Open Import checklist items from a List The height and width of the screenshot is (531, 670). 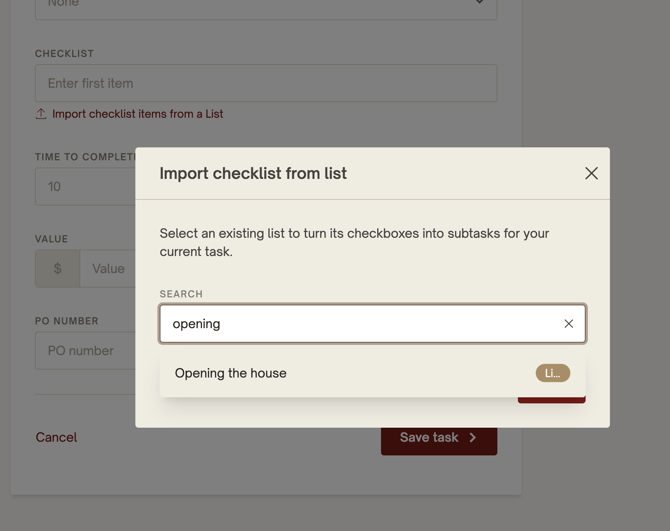(137, 114)
